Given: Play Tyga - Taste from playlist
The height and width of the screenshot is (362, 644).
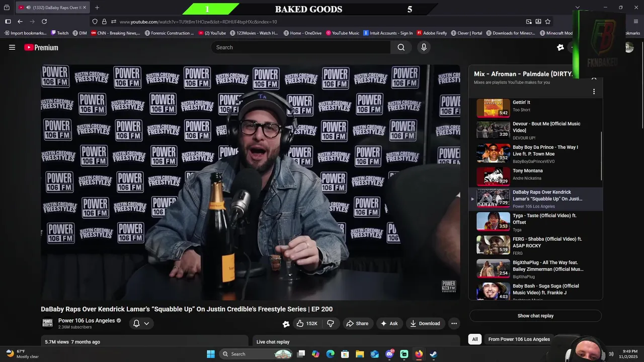Looking at the screenshot, I should tap(535, 222).
